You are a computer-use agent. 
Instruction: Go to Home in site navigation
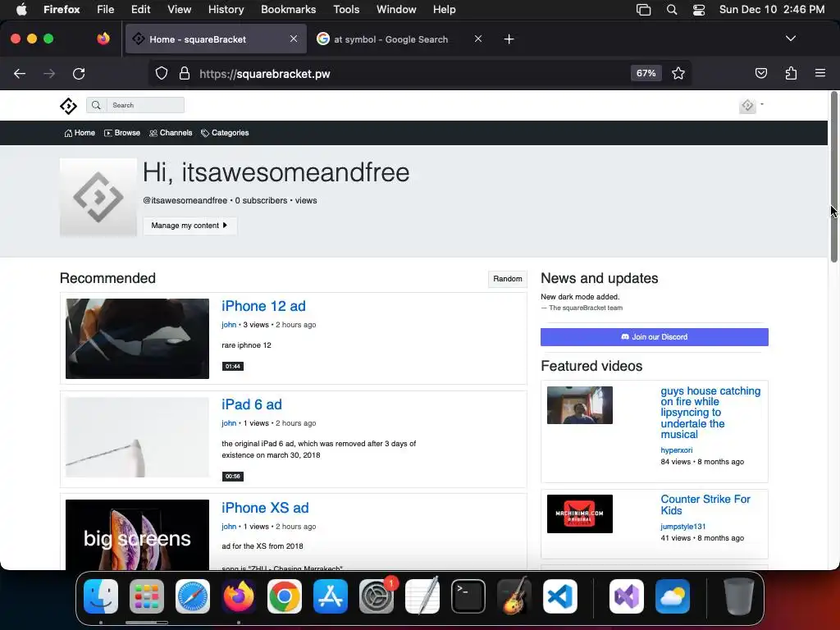point(80,133)
